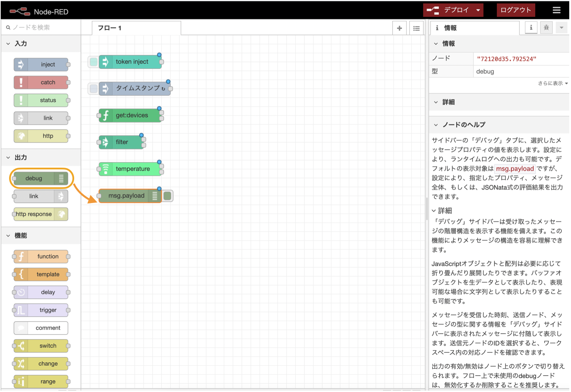
Task: Collapse the 入力 palette category
Action: pyautogui.click(x=41, y=43)
